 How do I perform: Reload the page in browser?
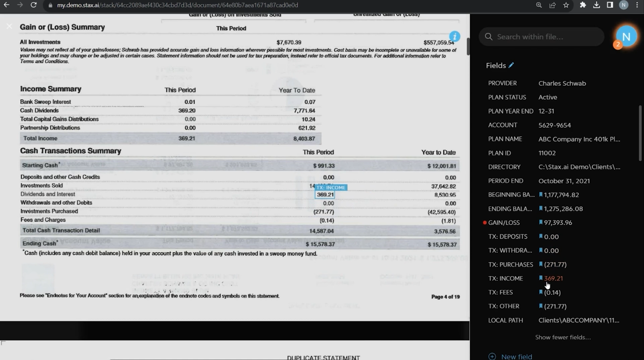point(34,5)
